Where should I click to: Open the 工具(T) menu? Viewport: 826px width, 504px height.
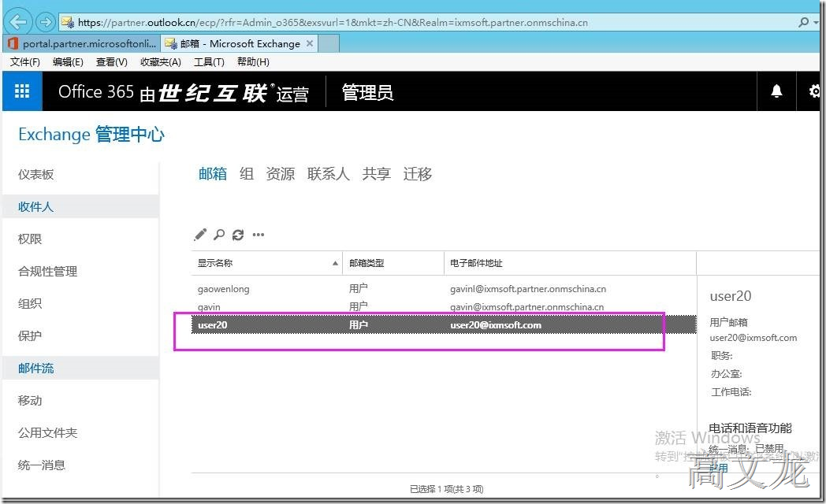click(209, 62)
